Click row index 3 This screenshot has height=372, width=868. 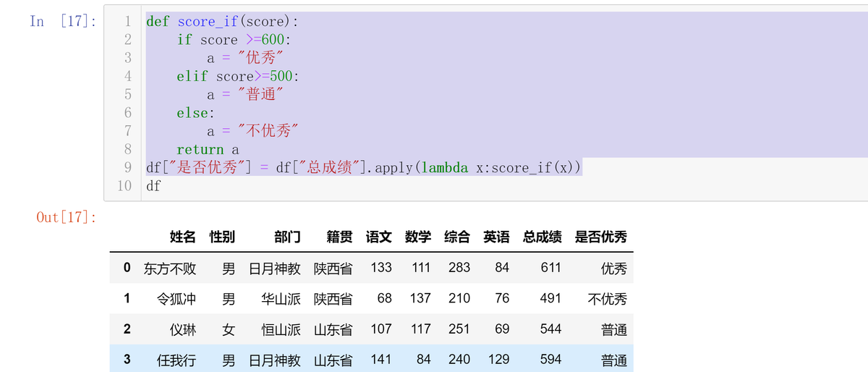tap(127, 359)
